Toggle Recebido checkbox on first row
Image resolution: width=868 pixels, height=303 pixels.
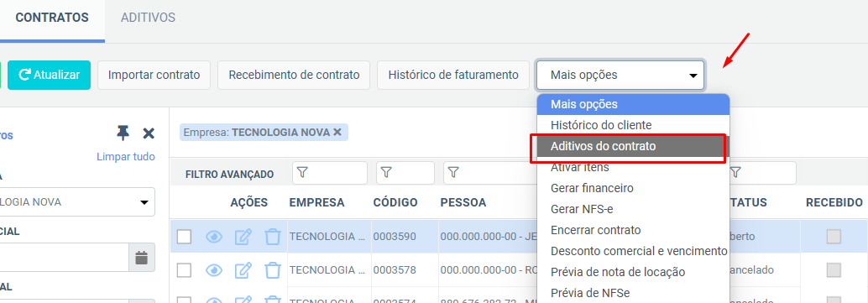pos(834,237)
